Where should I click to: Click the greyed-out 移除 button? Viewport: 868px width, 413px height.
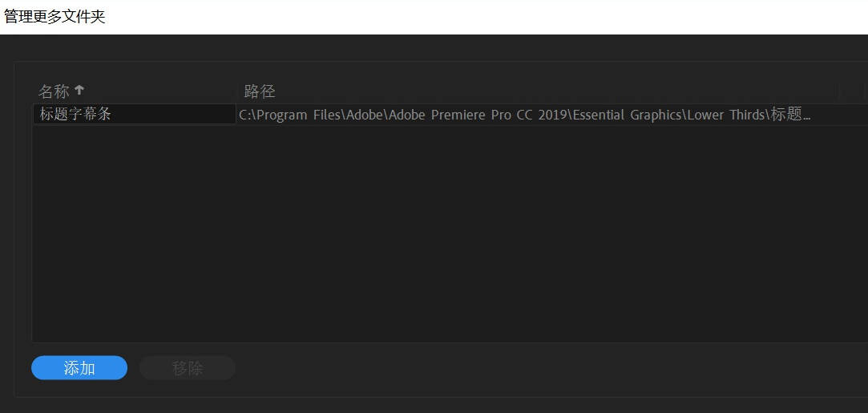coord(187,368)
